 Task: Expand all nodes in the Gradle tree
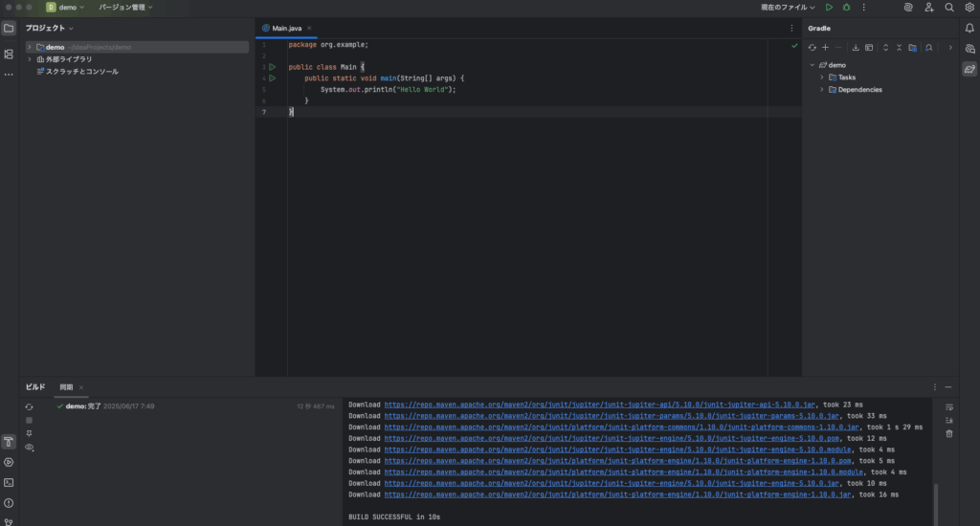[885, 48]
